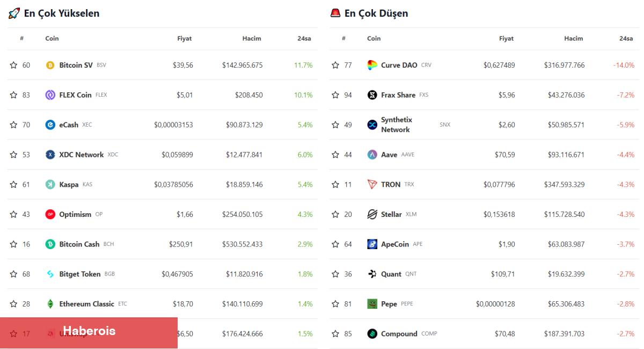
Task: Sort gainers table by Fiyat column
Action: click(184, 39)
